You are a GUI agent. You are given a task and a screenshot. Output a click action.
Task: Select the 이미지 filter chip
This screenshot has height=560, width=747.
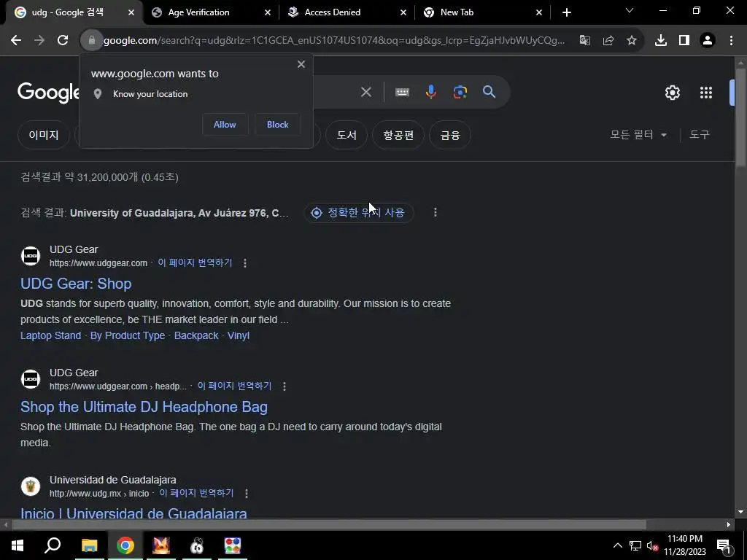point(44,135)
